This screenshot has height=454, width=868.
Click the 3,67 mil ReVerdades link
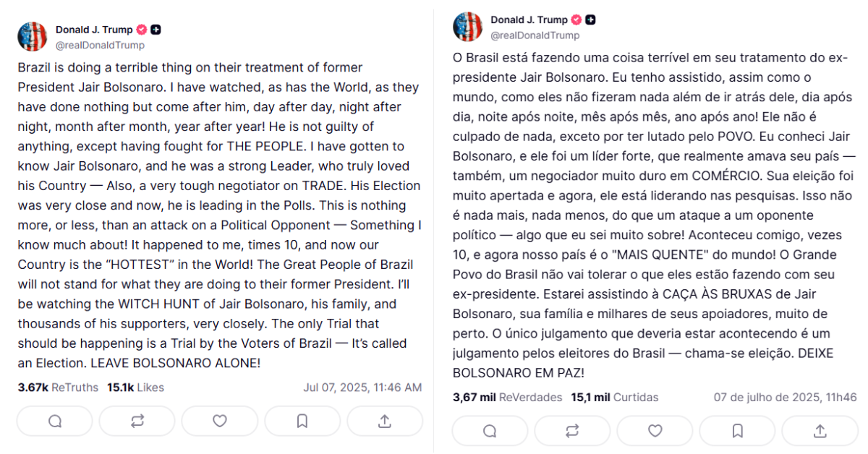point(506,398)
